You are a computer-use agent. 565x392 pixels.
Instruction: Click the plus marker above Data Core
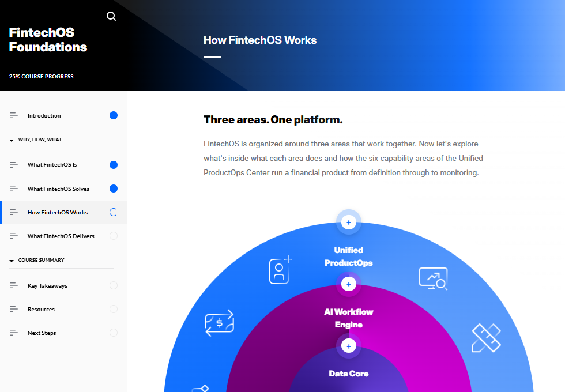pyautogui.click(x=348, y=346)
